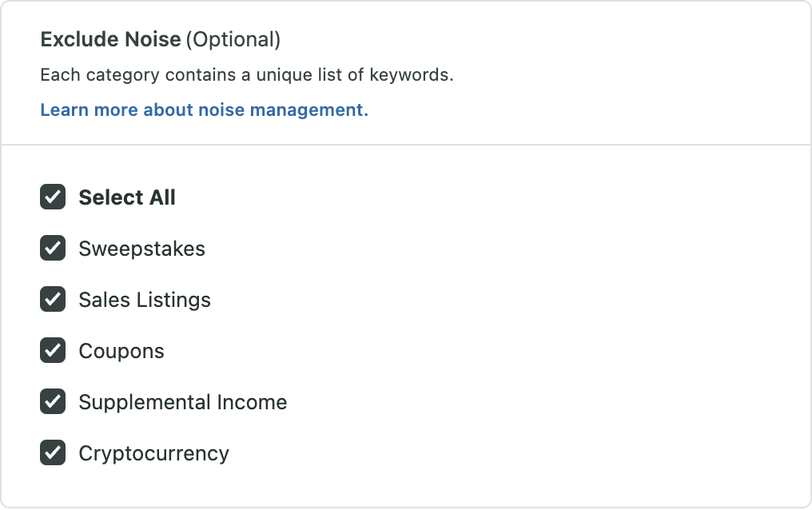Image resolution: width=812 pixels, height=510 pixels.
Task: Click the Exclude Noise heading
Action: coord(111,39)
